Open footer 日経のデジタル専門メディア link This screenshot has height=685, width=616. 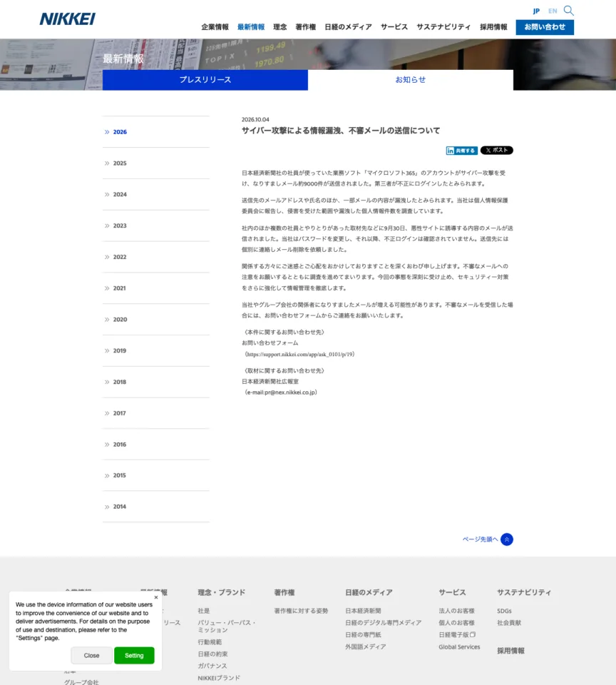pos(384,622)
